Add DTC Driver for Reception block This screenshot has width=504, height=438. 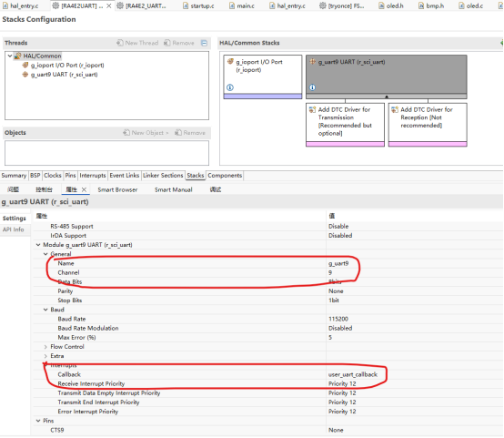pos(428,125)
